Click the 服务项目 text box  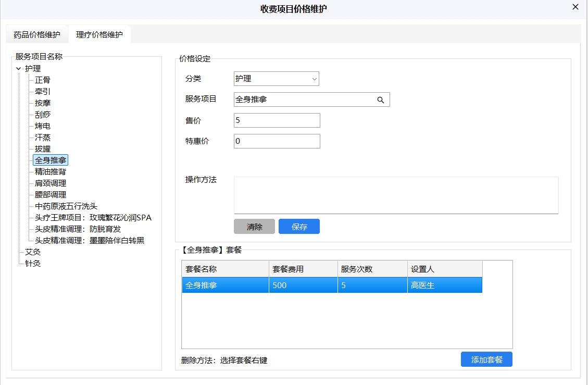coord(302,99)
